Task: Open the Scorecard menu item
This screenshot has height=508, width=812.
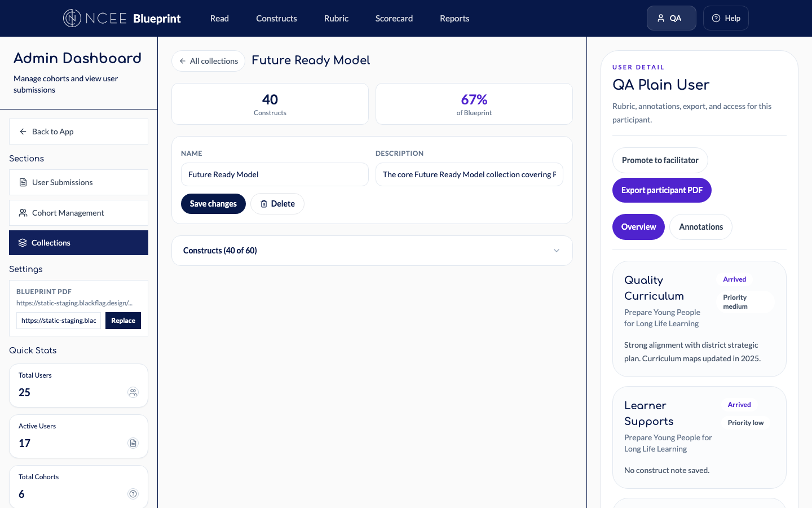Action: (x=394, y=19)
